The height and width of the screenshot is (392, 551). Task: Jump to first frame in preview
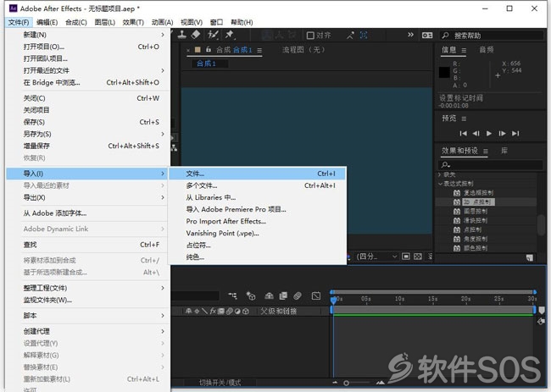point(463,134)
